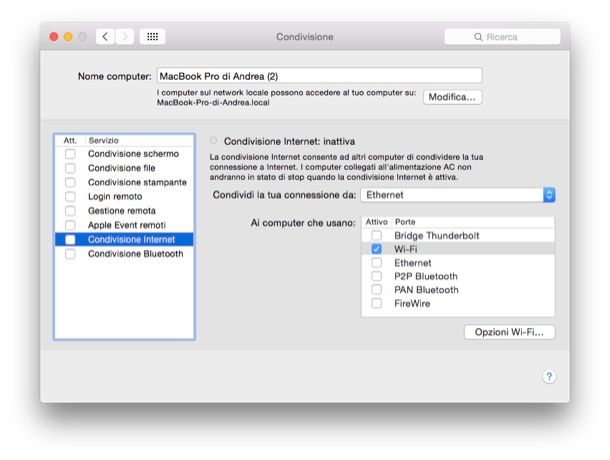Check the Ethernet port checkbox
610x460 pixels.
tap(376, 263)
